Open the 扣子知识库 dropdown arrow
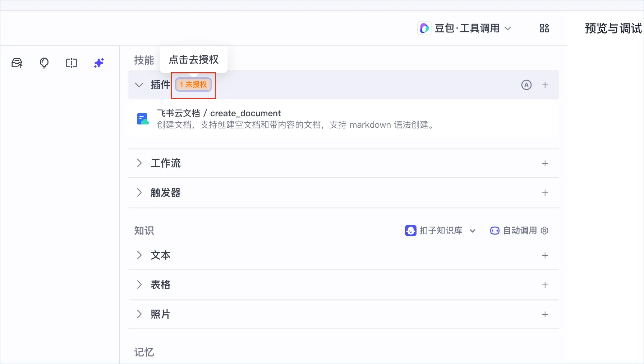The width and height of the screenshot is (644, 364). coord(472,231)
